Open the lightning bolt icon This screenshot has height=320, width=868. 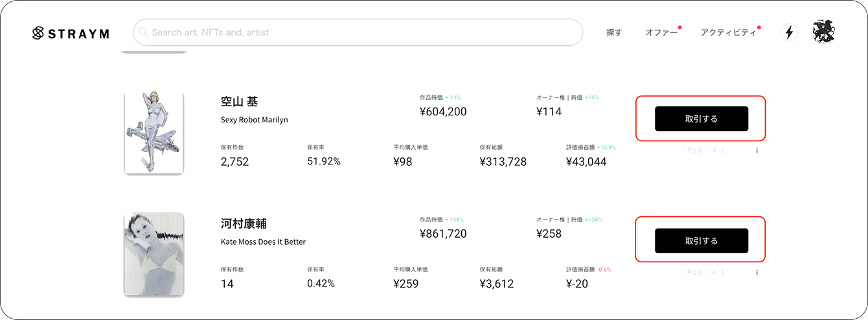click(x=789, y=32)
